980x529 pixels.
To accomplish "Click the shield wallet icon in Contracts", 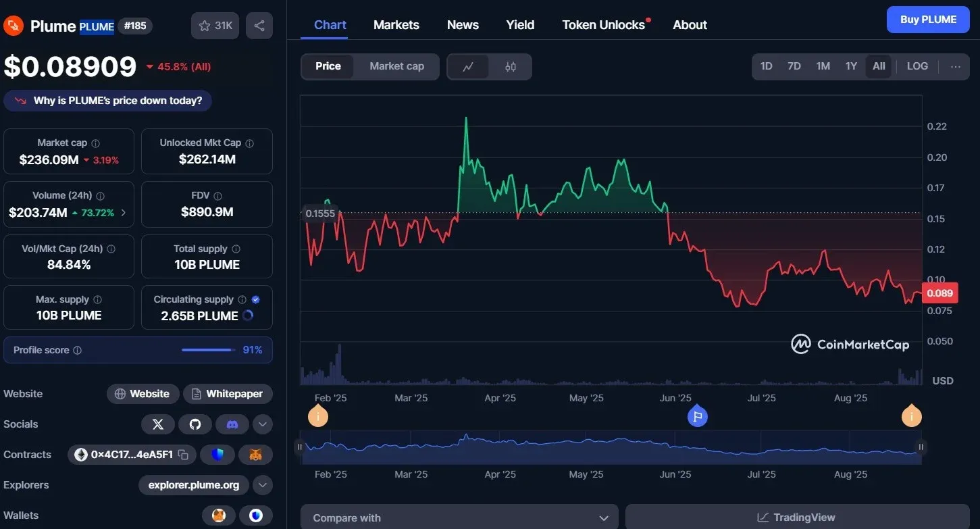I will click(217, 455).
